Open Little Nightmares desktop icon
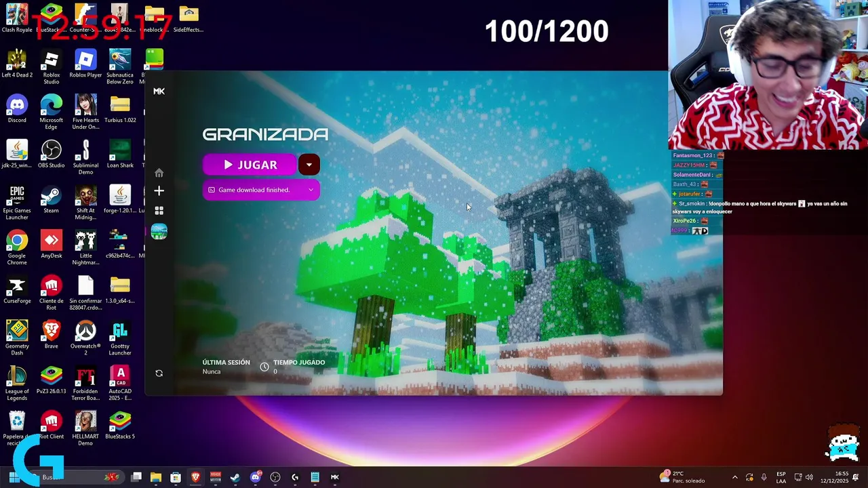 tap(85, 248)
